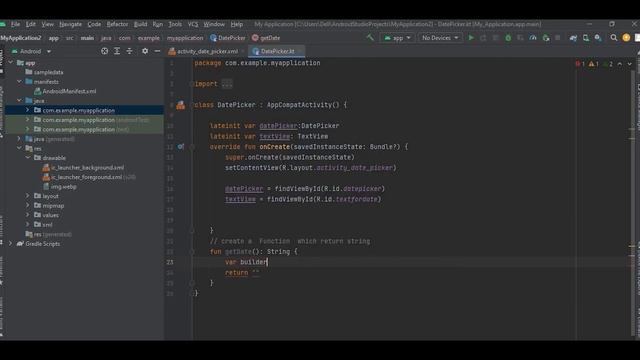Click the DatePicker breadcrumb
The width and height of the screenshot is (640, 360).
(x=228, y=38)
